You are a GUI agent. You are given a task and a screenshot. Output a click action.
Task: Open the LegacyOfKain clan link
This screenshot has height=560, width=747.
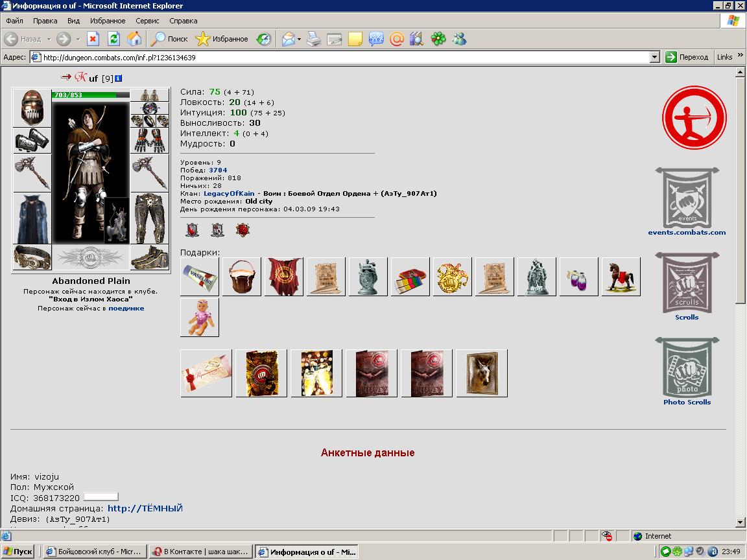click(229, 193)
